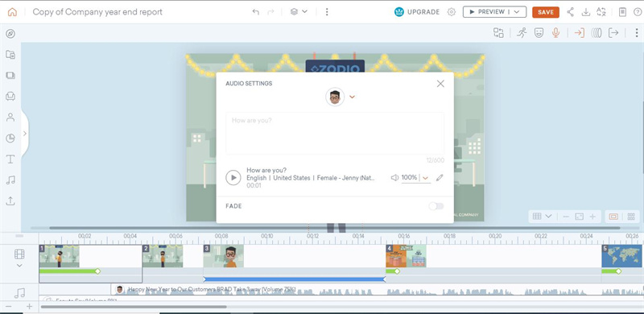Undo the last action

pyautogui.click(x=255, y=12)
